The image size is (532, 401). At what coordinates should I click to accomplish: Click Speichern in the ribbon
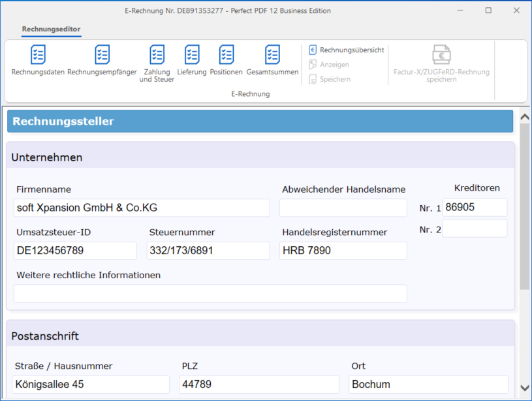330,79
